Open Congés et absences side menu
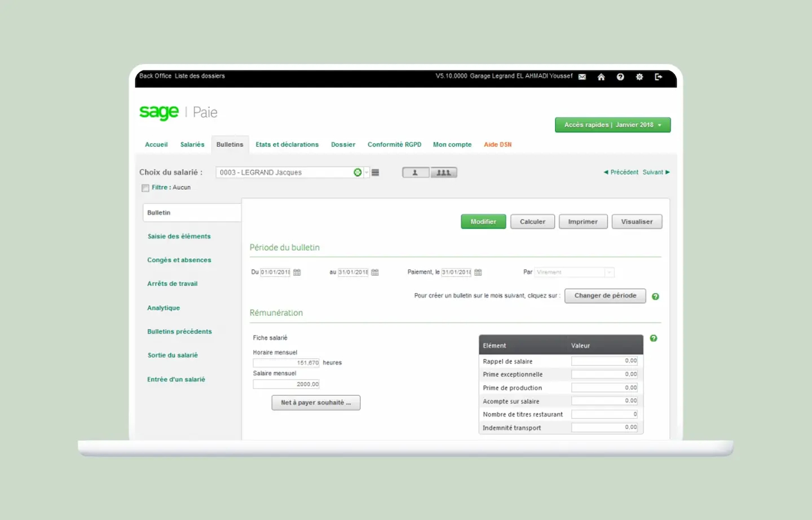The height and width of the screenshot is (520, 812). point(179,261)
